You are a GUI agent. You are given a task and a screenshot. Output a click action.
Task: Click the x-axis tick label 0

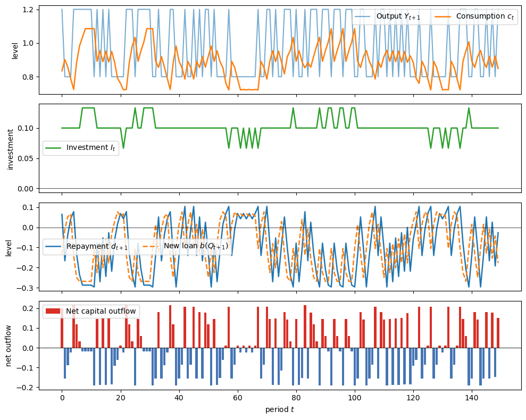point(62,398)
